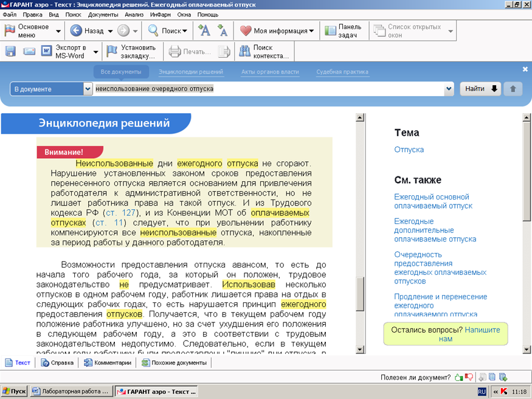Open the Назад history dropdown arrow
The image size is (532, 399).
pos(110,31)
